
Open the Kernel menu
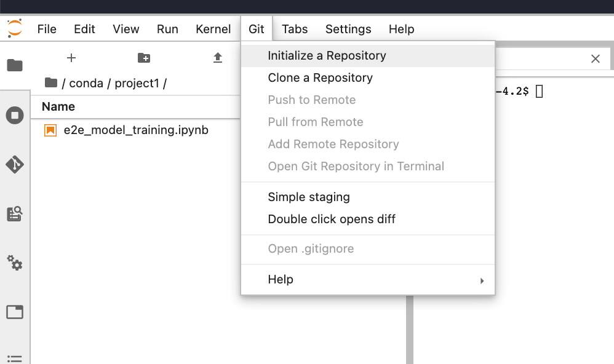(x=213, y=29)
